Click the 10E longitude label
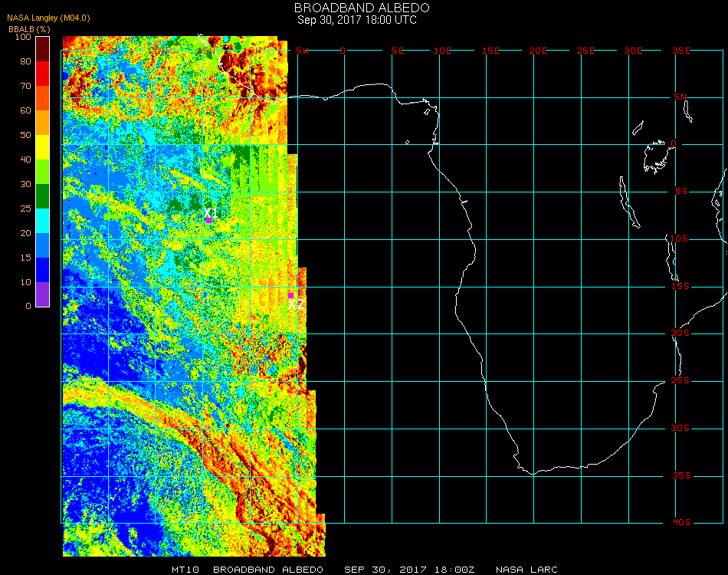The height and width of the screenshot is (575, 728). [x=443, y=50]
